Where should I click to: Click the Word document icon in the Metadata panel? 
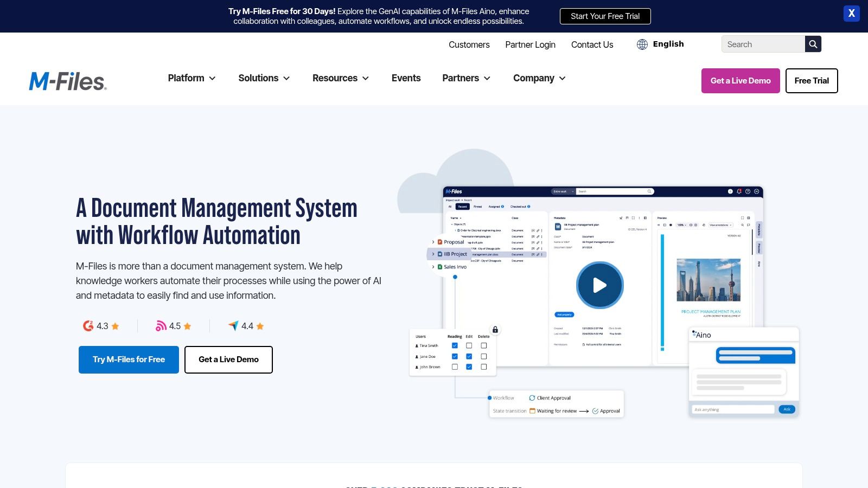pos(558,227)
